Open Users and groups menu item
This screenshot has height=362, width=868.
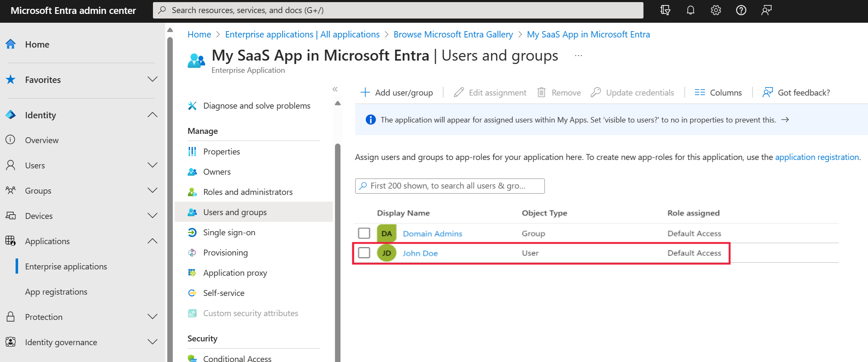point(254,212)
